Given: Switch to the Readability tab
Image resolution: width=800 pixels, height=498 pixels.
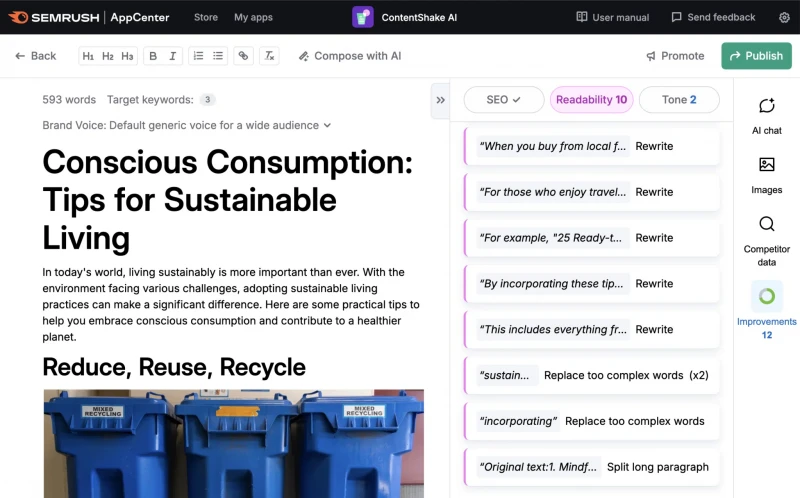Looking at the screenshot, I should [x=591, y=100].
